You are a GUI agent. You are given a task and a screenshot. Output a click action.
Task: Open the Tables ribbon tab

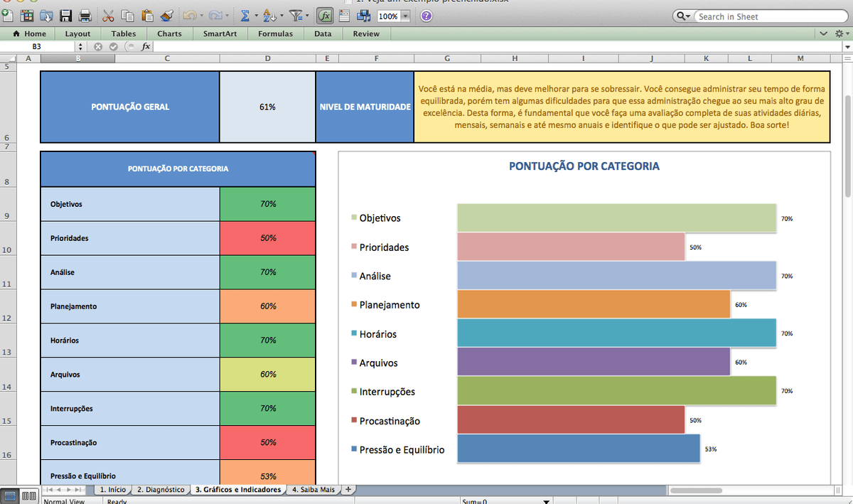[x=124, y=33]
